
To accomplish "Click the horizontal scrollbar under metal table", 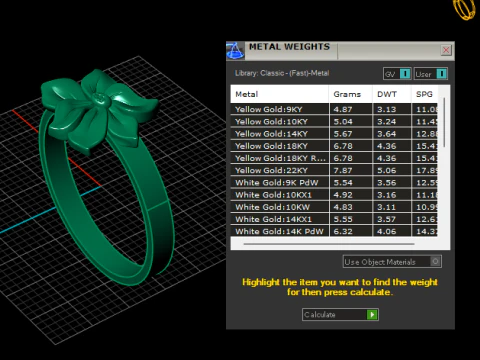I will [329, 244].
